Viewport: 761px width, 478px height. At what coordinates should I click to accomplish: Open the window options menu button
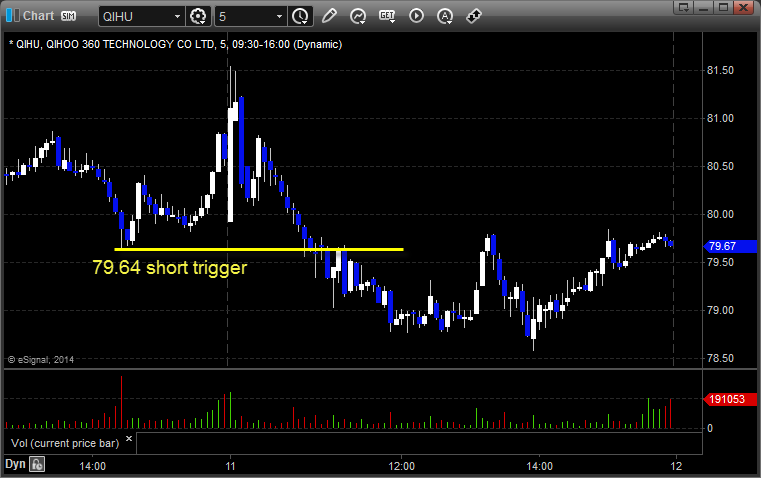click(x=684, y=7)
